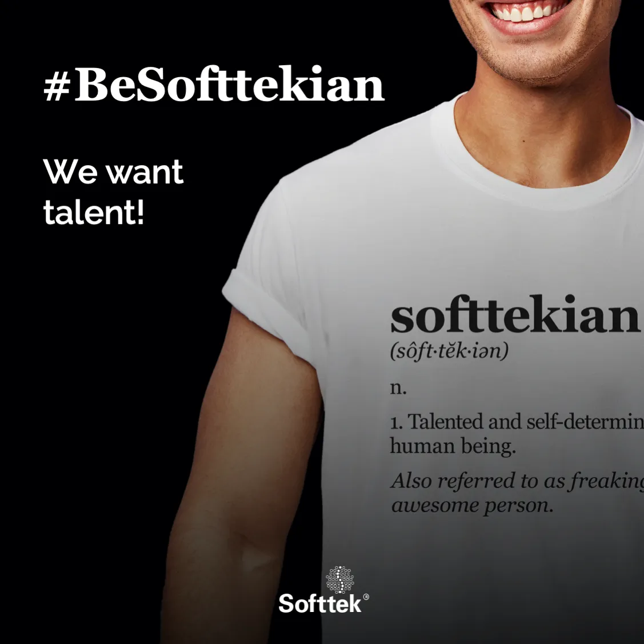Select the italic "Also referred to as freaking" line
The image size is (644, 644).
click(518, 481)
